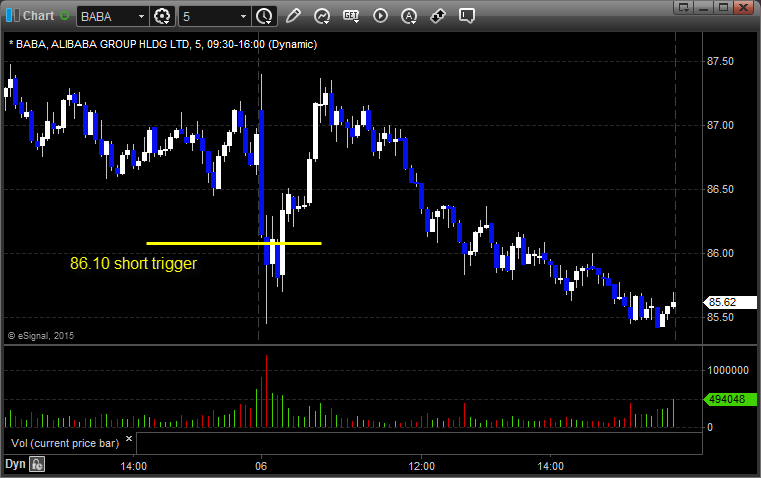Viewport: 761px width, 478px height.
Task: Click the Chart title text in toolbar
Action: [x=39, y=16]
